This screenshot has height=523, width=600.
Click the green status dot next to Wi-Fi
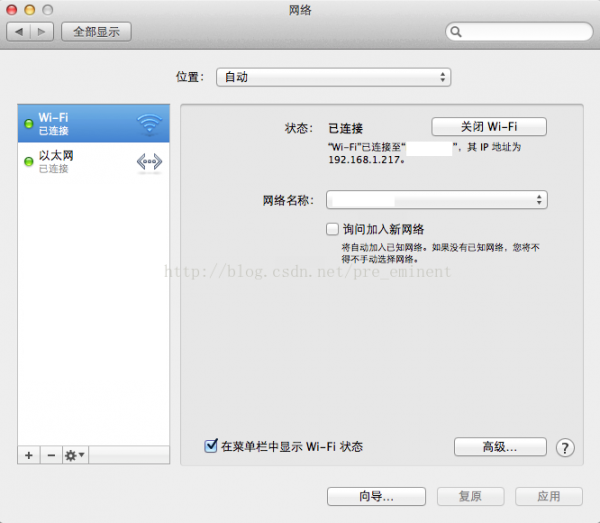pyautogui.click(x=29, y=124)
